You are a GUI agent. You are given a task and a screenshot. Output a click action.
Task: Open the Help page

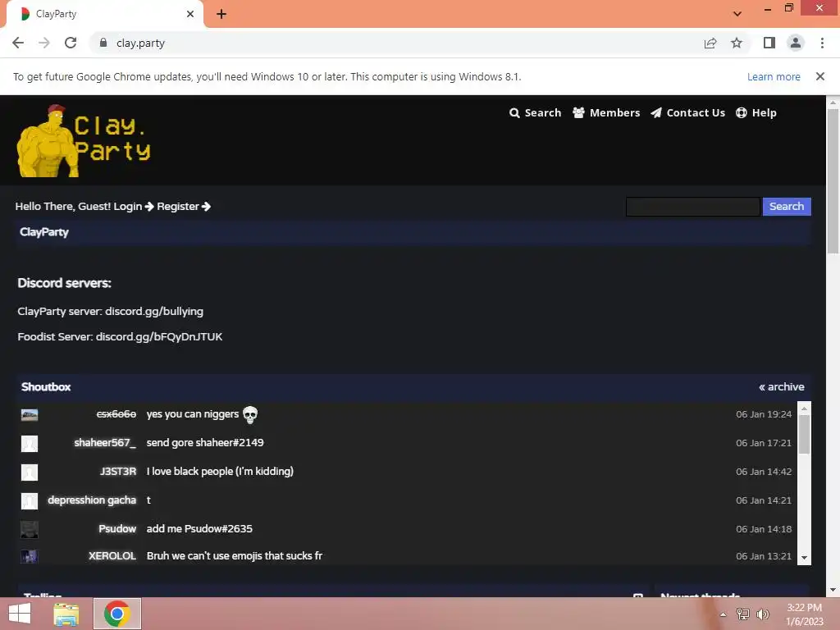click(756, 112)
